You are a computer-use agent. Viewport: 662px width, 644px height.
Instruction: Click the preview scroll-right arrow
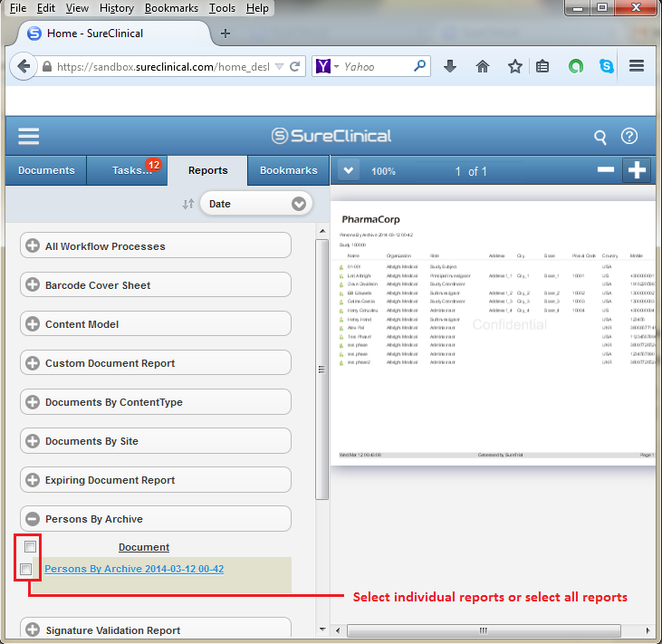(x=648, y=630)
